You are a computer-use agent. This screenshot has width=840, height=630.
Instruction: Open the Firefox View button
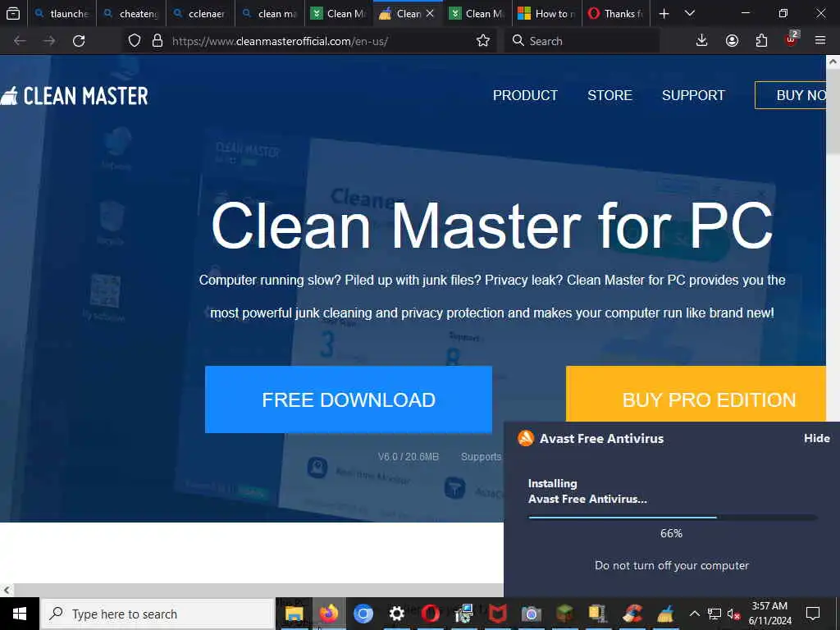(13, 13)
